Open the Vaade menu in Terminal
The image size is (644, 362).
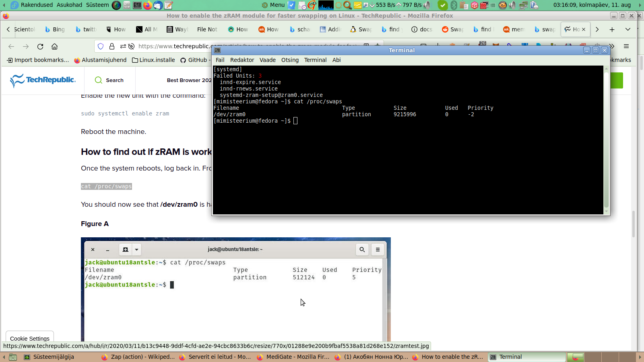point(268,60)
